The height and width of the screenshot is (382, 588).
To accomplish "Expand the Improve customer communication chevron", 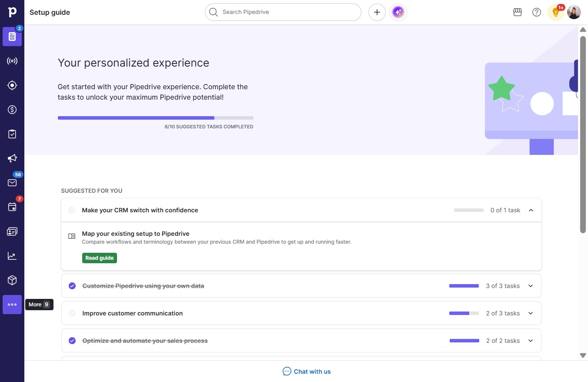I will tap(531, 313).
